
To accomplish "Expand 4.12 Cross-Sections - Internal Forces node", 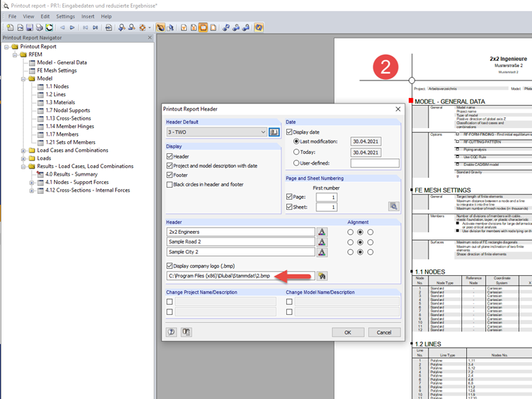I will pyautogui.click(x=32, y=190).
